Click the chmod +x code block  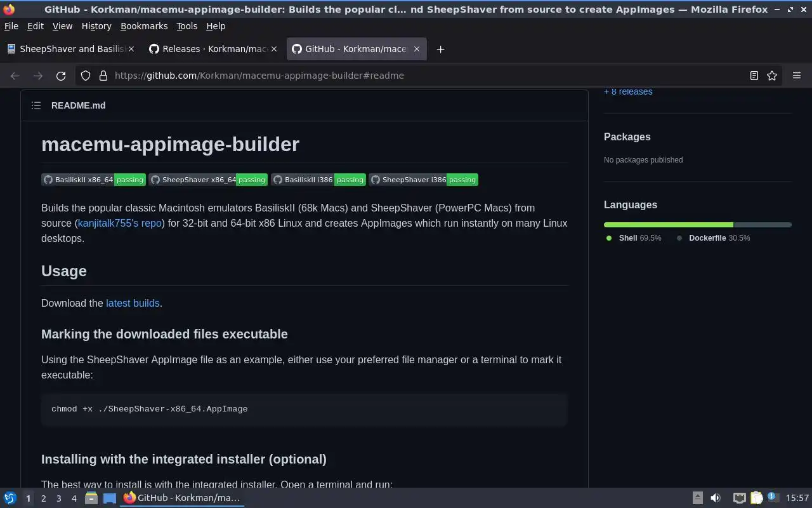304,410
